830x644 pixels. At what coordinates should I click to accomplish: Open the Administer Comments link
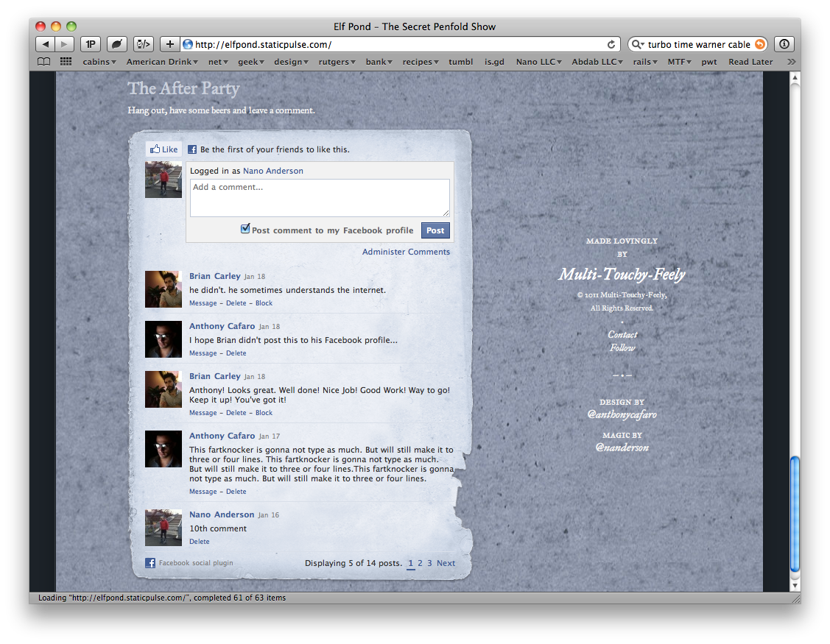[406, 252]
